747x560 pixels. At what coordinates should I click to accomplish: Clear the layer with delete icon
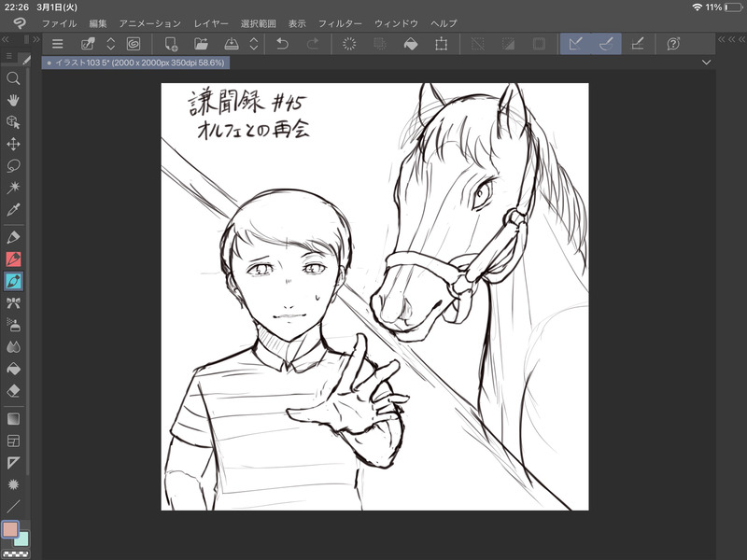point(349,44)
